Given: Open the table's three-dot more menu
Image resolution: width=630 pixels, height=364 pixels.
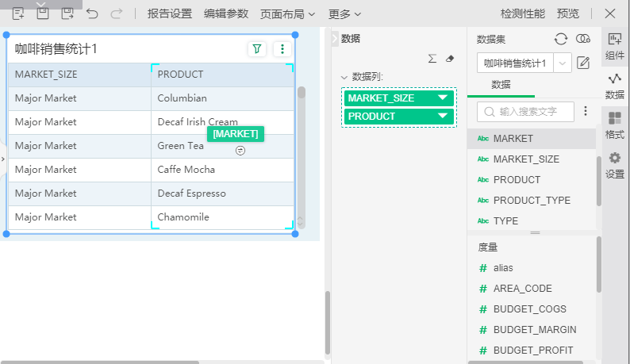Looking at the screenshot, I should [x=282, y=49].
